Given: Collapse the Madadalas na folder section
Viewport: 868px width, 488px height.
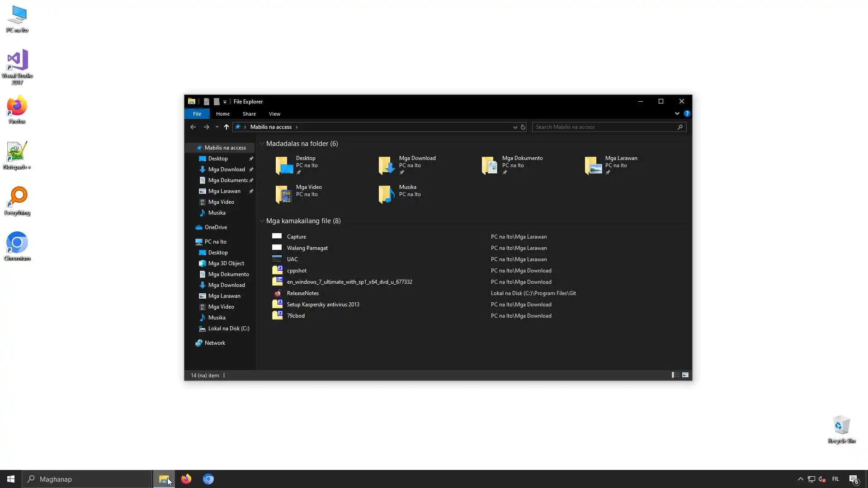Looking at the screenshot, I should click(x=262, y=144).
